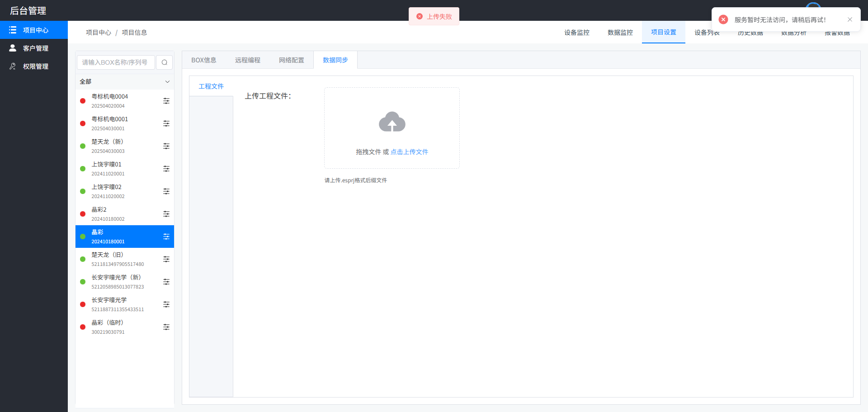Viewport: 868px width, 412px height.
Task: Switch to 网络配置 tab
Action: tap(292, 60)
